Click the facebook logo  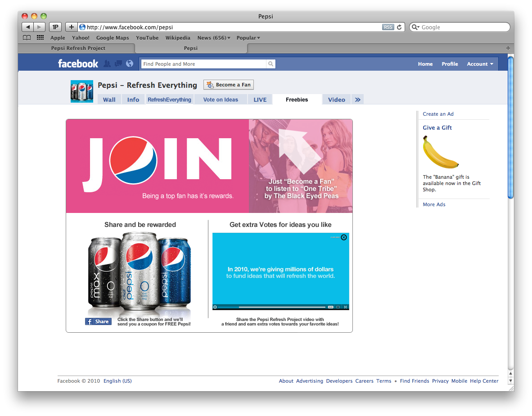click(x=78, y=63)
